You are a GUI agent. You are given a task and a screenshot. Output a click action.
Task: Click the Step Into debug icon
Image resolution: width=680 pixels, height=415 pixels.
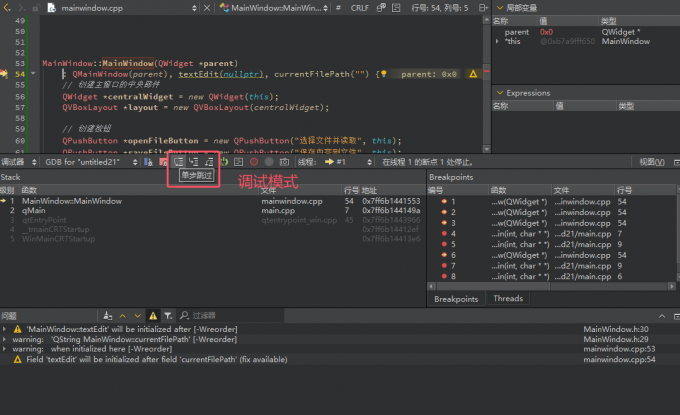[x=193, y=161]
